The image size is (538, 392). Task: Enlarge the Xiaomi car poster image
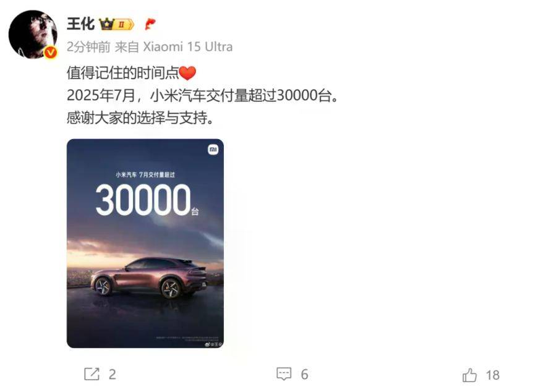tap(145, 243)
